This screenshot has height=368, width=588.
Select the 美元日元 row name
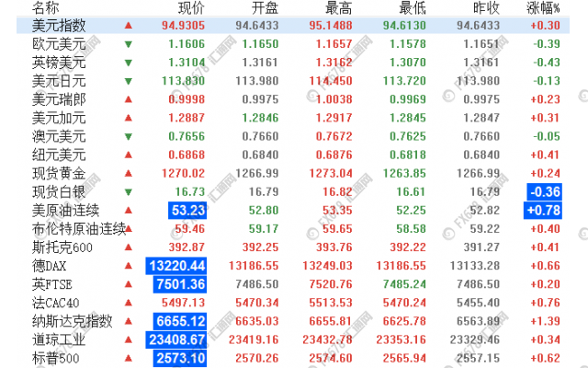coord(59,81)
